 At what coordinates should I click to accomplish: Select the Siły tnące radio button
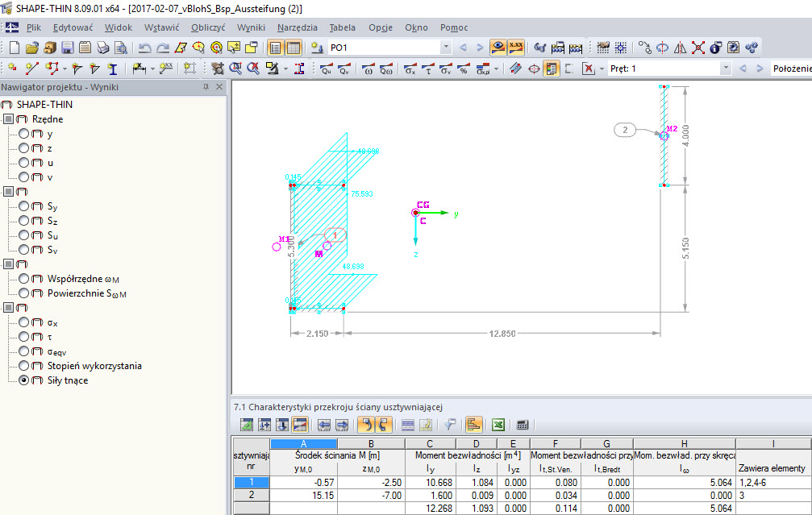pos(24,380)
